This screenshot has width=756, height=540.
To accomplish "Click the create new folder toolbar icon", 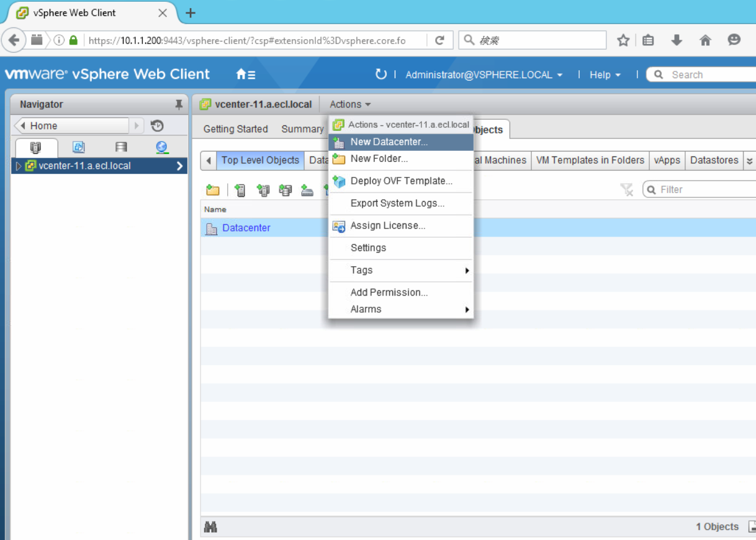I will click(213, 190).
